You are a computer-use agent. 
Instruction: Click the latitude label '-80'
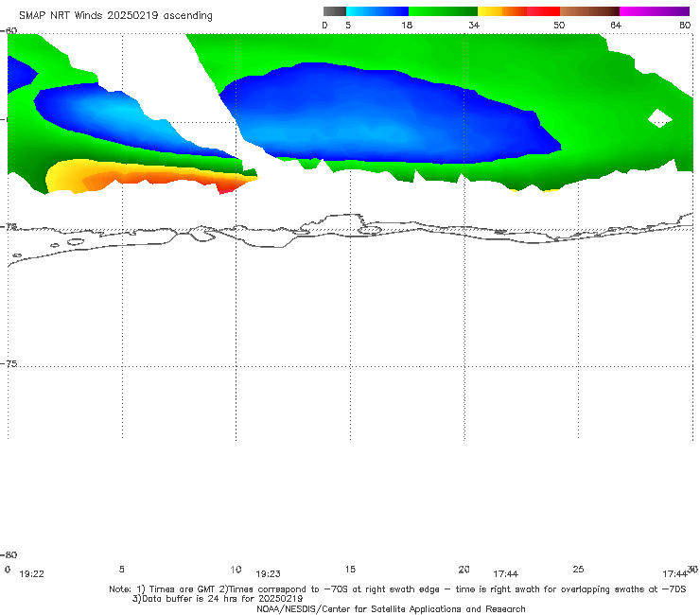[x=9, y=554]
